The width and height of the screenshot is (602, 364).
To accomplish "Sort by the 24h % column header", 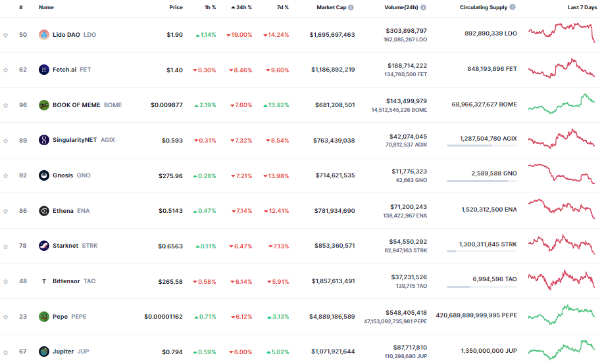I will click(241, 7).
